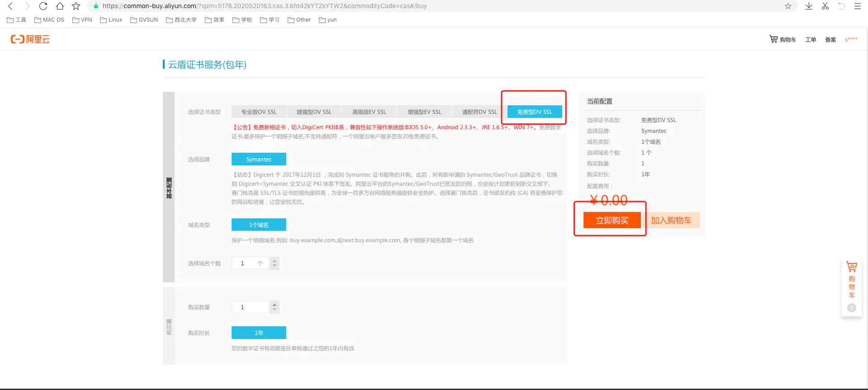Open the 学校 bookmark folder
Screen dimensions: 868x390
pyautogui.click(x=242, y=20)
